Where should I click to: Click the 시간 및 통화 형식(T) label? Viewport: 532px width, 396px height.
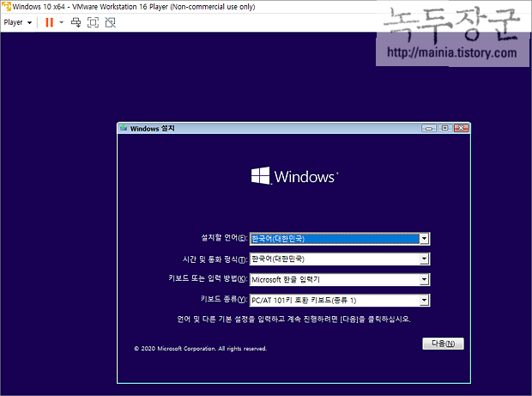[x=215, y=259]
